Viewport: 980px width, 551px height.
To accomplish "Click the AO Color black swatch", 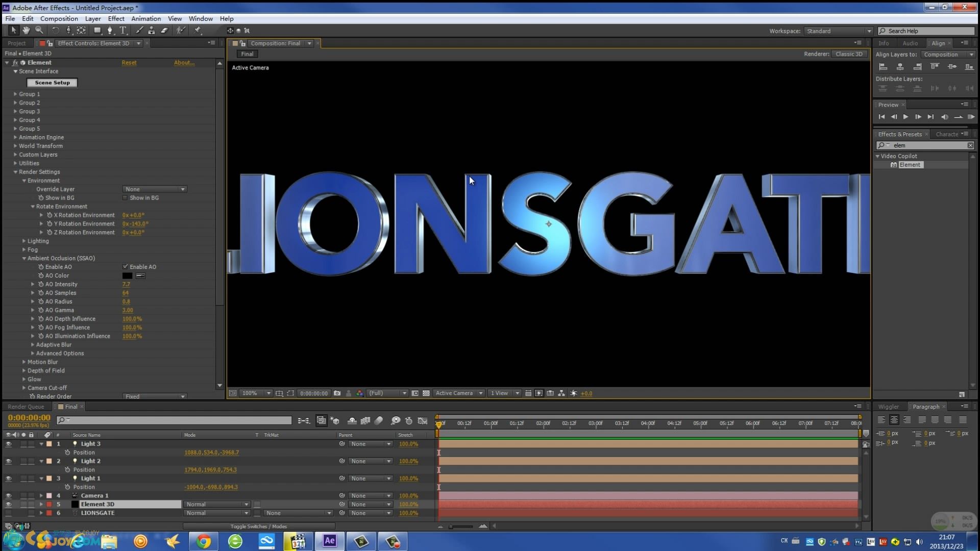I will pyautogui.click(x=127, y=275).
